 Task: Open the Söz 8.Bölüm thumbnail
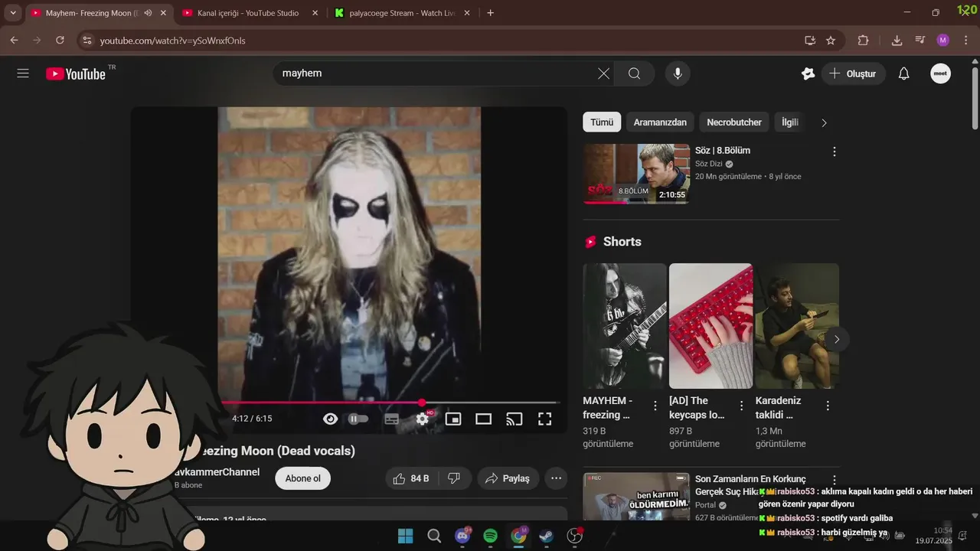(636, 174)
